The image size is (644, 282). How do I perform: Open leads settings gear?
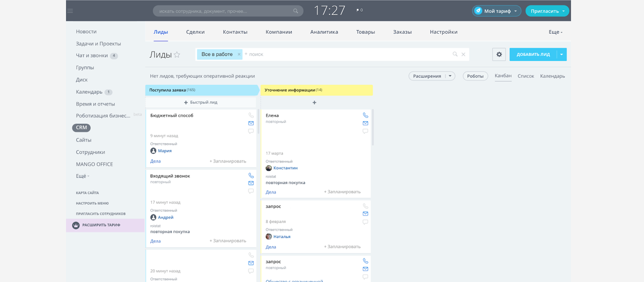(499, 54)
